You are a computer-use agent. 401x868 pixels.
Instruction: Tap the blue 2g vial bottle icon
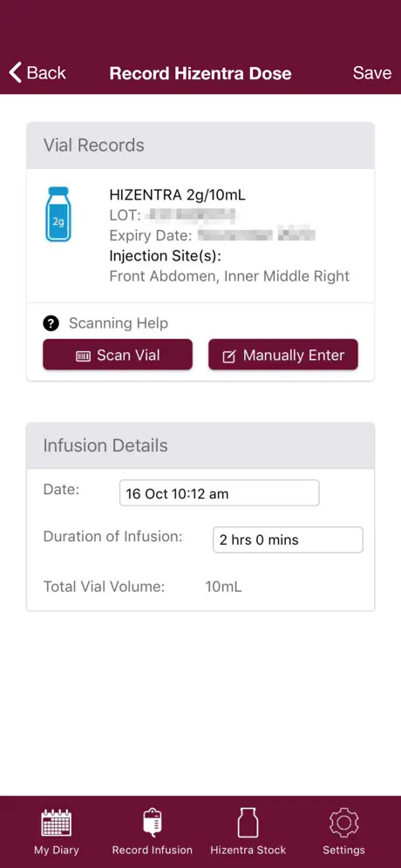pos(58,214)
